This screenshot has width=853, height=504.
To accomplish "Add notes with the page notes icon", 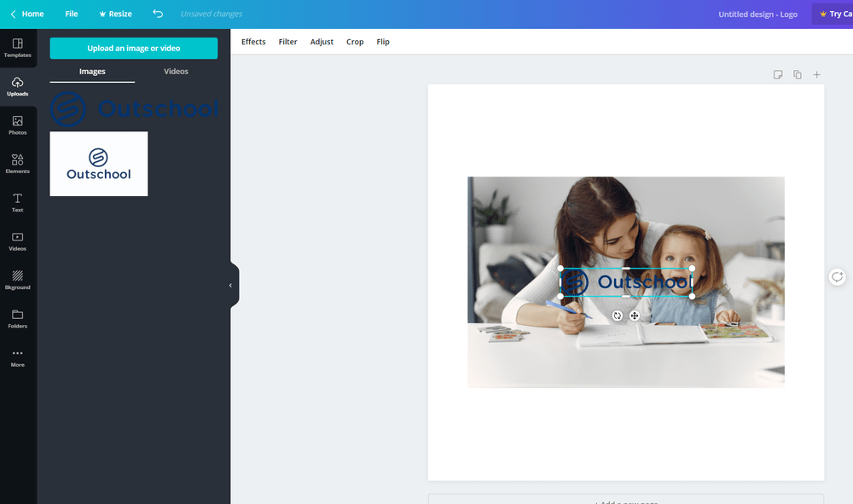I will 778,75.
